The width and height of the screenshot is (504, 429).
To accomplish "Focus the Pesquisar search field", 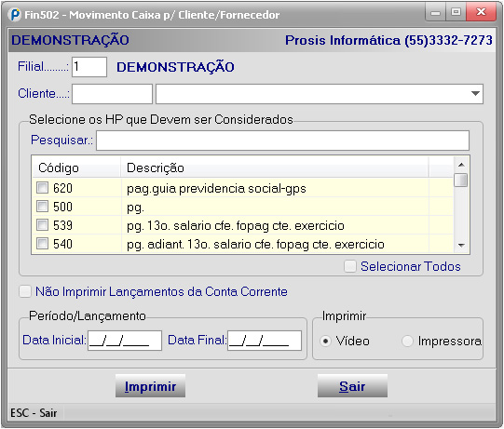I will click(282, 141).
